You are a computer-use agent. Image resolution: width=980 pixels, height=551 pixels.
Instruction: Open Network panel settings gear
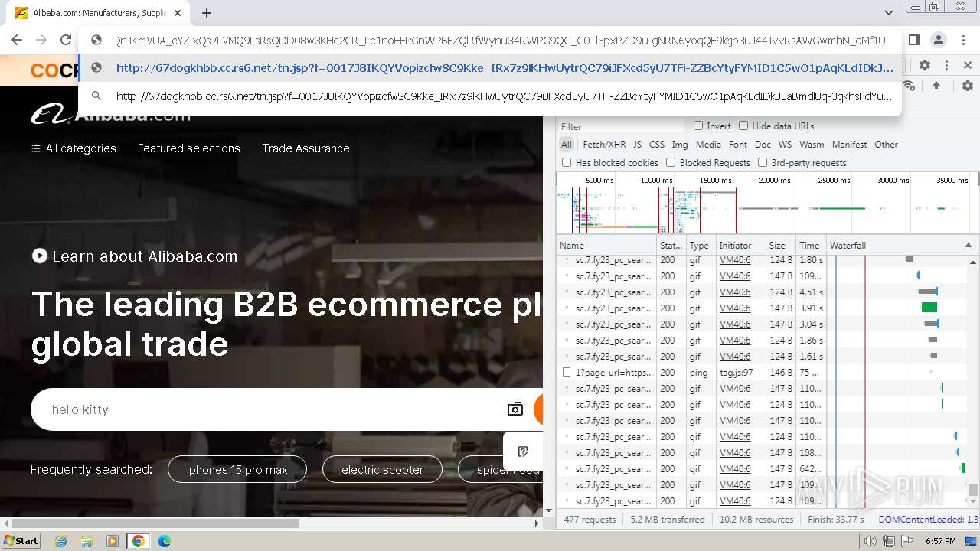pyautogui.click(x=968, y=86)
